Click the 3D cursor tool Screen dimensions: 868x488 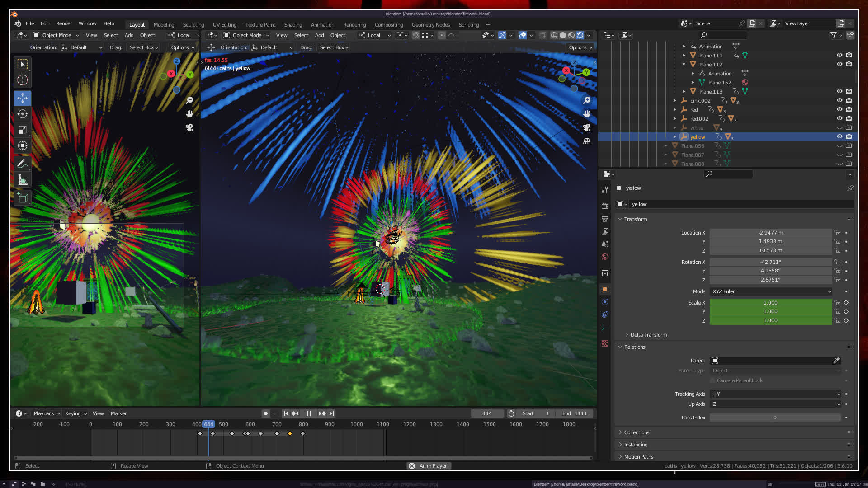point(23,80)
